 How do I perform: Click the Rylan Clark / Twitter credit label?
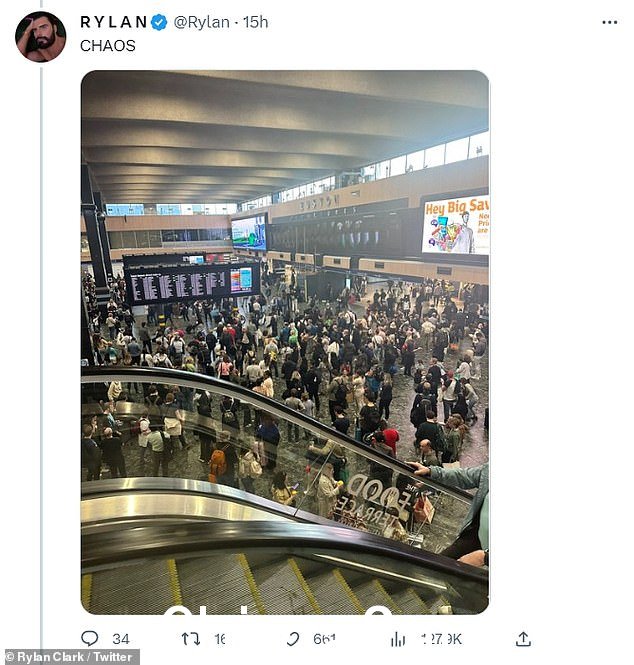70,657
